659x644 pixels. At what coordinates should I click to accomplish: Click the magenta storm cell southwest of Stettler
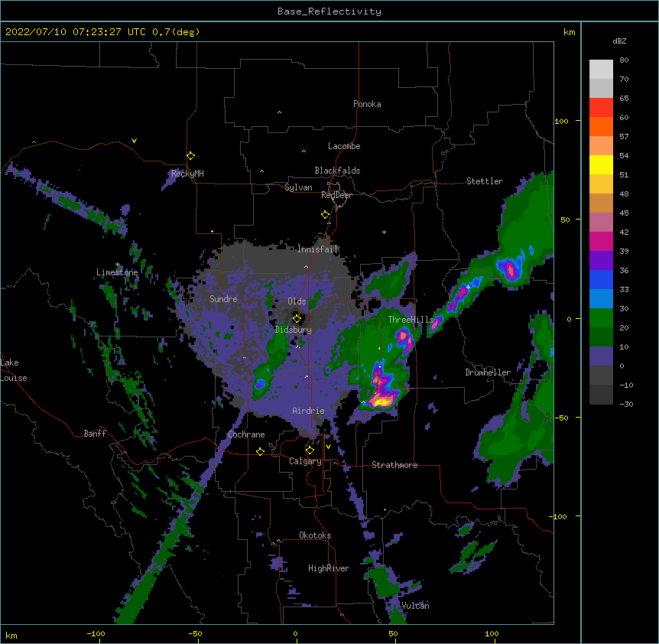(x=509, y=269)
